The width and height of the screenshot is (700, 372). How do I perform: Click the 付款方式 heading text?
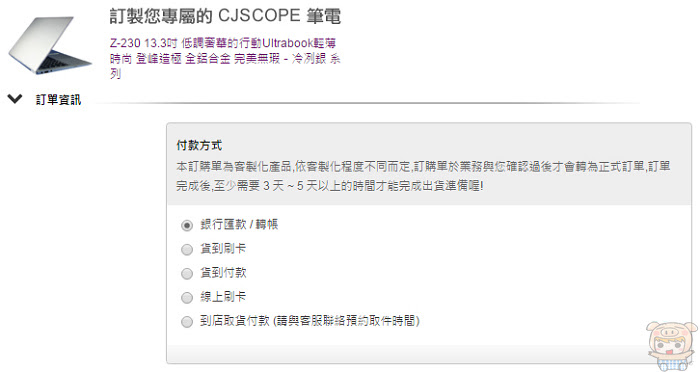click(199, 146)
